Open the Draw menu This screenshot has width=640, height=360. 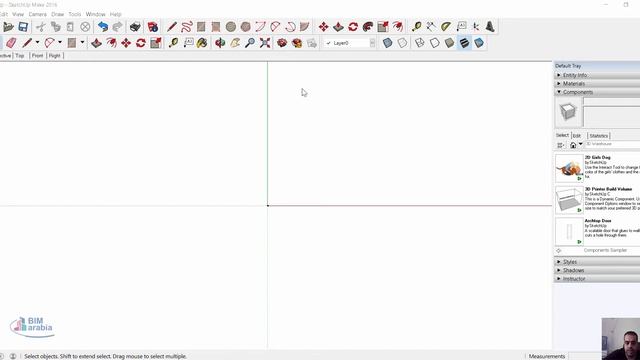58,14
